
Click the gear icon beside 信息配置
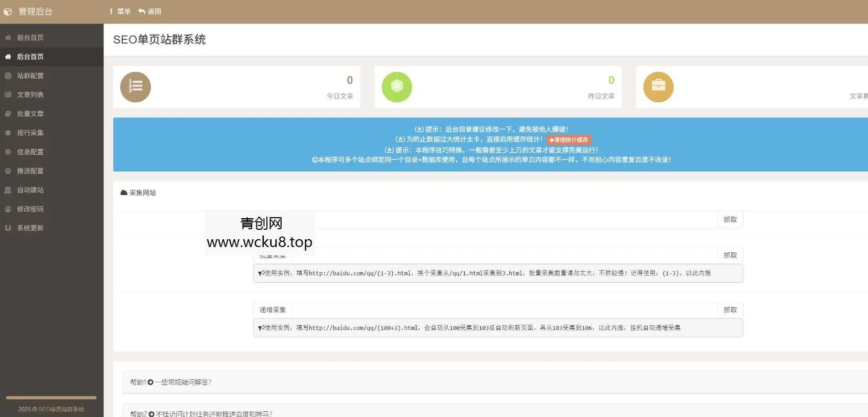point(8,152)
